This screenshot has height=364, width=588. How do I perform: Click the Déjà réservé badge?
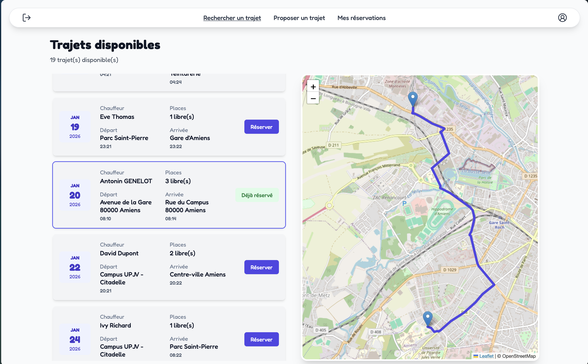pyautogui.click(x=257, y=195)
